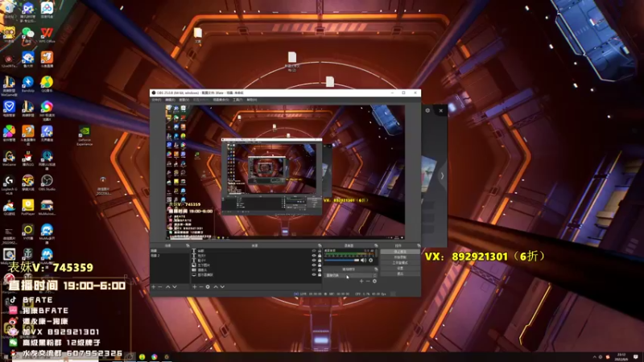
Task: Open WeGame desktop shortcut
Action: [x=9, y=158]
